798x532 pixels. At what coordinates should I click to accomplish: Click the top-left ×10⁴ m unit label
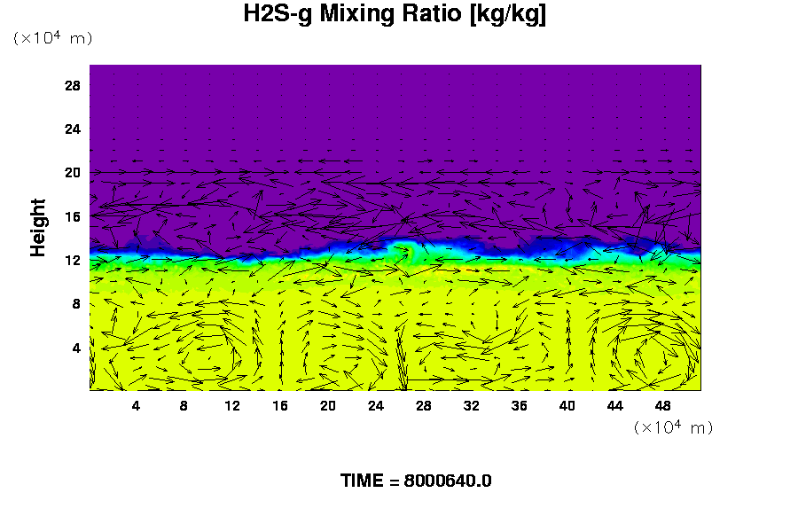[x=52, y=38]
